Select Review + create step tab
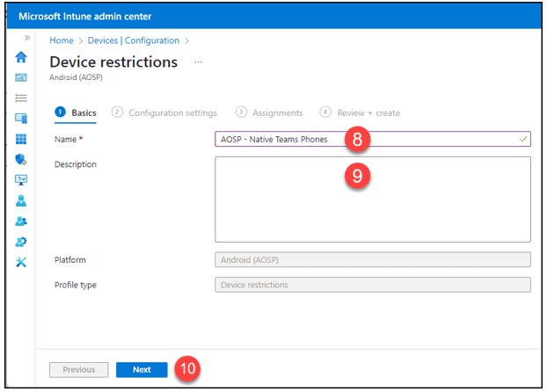 pyautogui.click(x=360, y=113)
